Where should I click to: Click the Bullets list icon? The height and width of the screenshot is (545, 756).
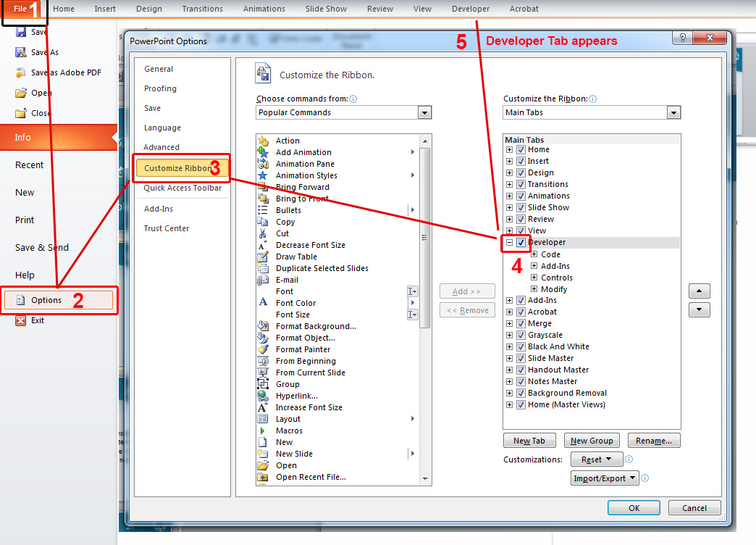point(263,210)
